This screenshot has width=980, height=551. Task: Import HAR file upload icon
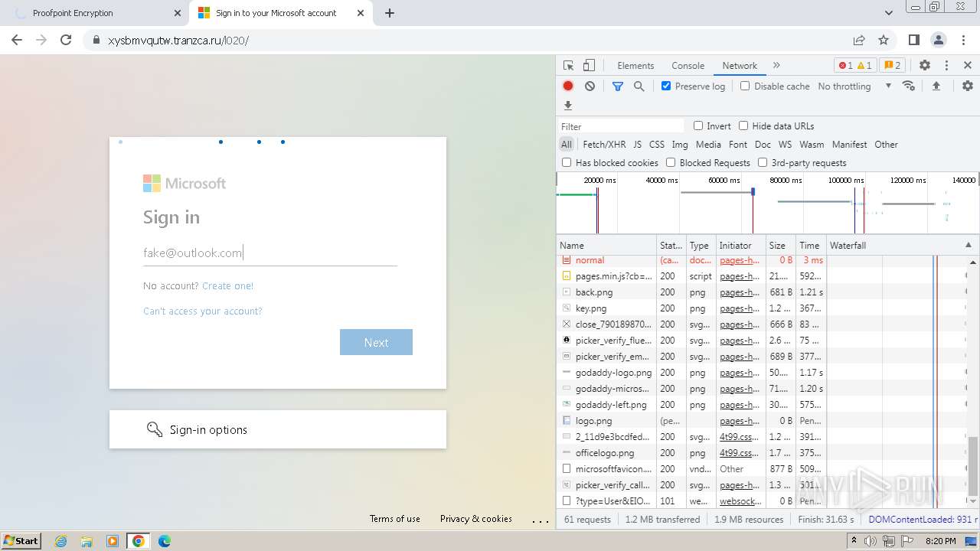936,86
